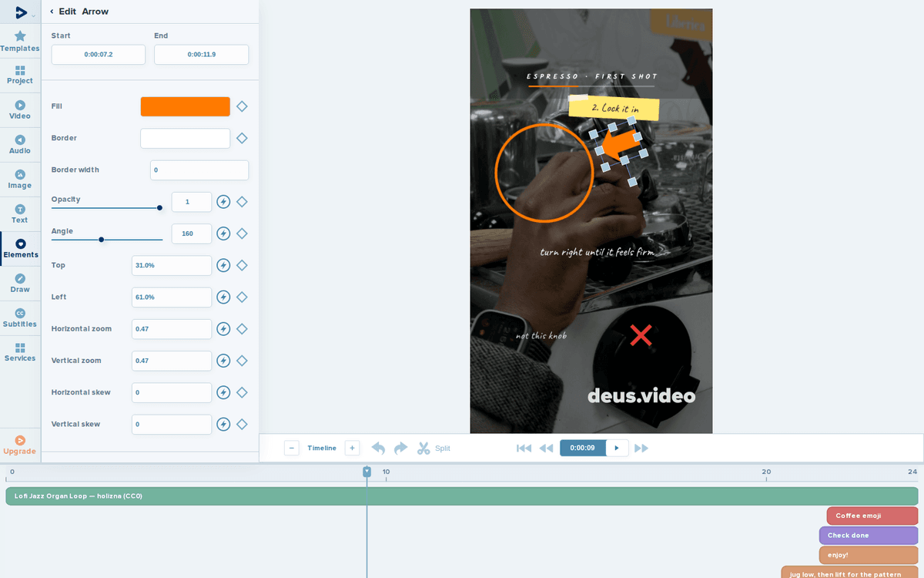Toggle keyframe diamond for Fill
This screenshot has height=578, width=924.
(242, 106)
